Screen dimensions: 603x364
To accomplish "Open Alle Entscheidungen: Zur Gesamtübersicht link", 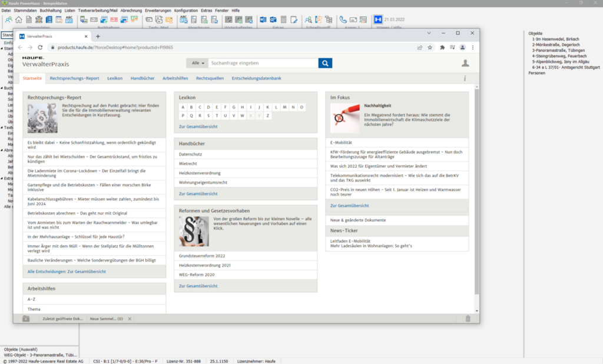I will coord(67,272).
